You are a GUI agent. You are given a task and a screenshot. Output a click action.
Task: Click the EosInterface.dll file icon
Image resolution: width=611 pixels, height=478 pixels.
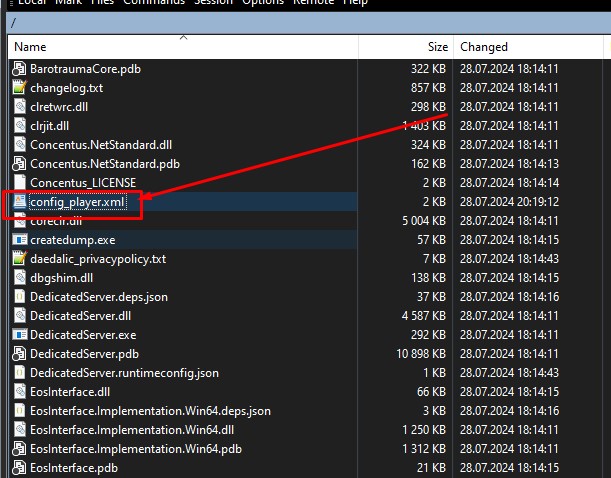19,392
